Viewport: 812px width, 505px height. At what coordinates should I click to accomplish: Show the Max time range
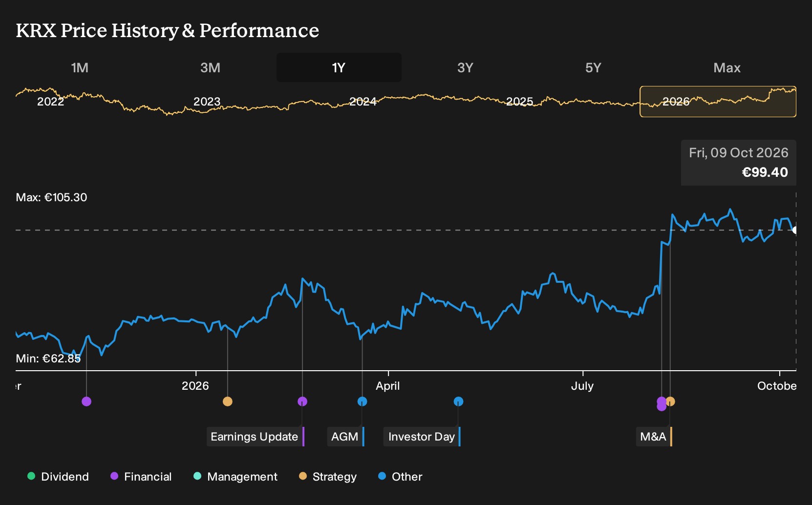727,67
